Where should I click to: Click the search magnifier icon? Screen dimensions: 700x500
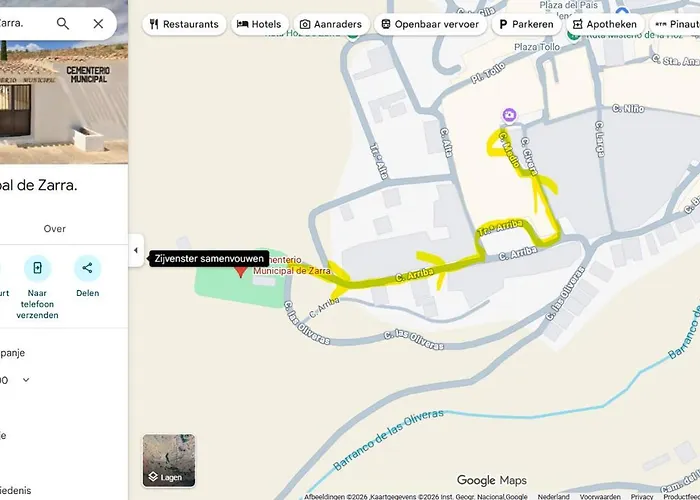click(x=63, y=24)
